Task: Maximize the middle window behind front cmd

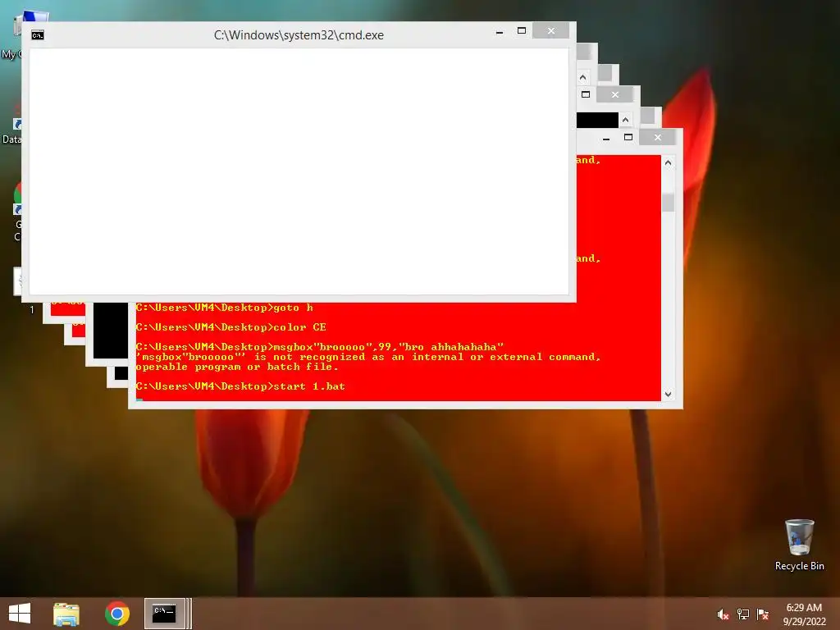Action: [586, 95]
